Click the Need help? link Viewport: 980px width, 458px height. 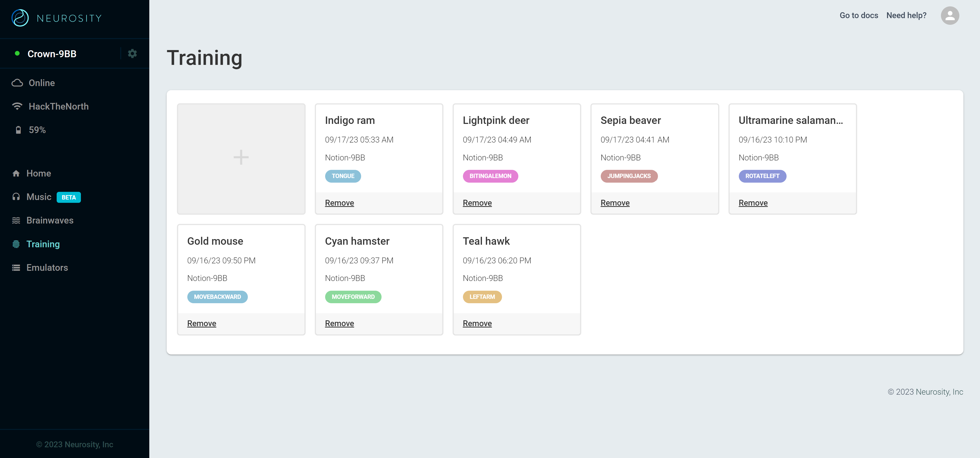click(906, 16)
